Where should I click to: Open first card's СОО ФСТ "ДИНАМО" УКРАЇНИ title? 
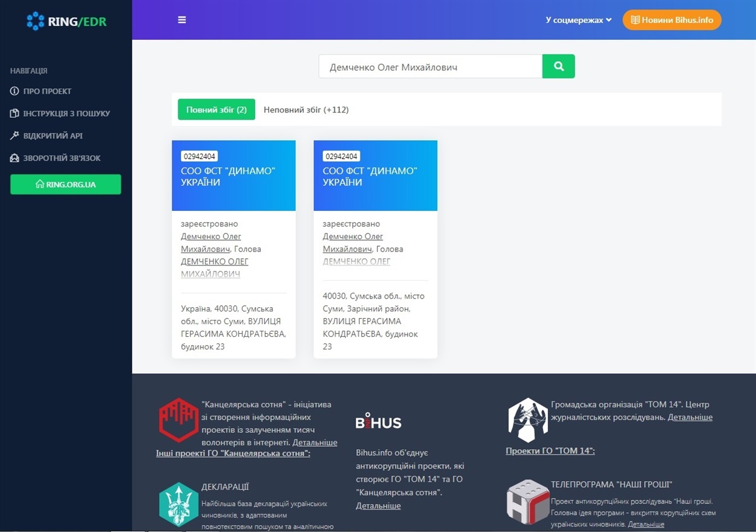228,177
